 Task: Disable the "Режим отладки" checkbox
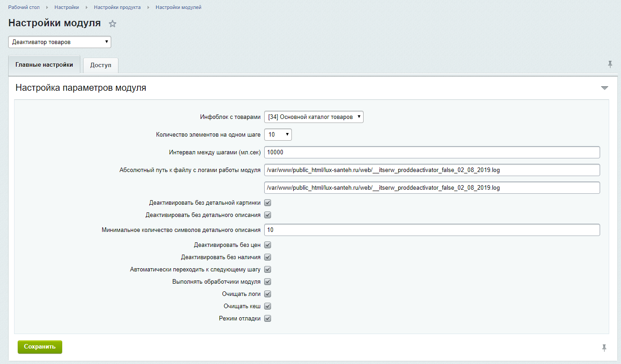click(x=268, y=319)
